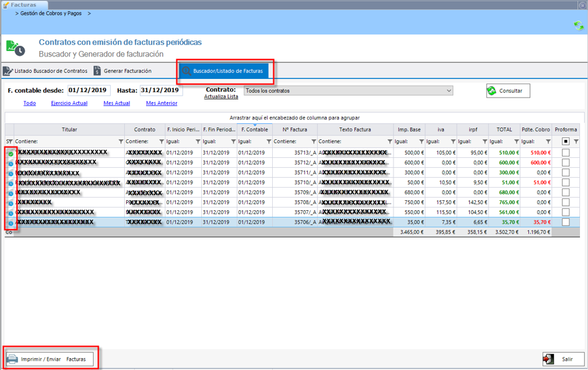Sort by the TOTAL column header

504,129
